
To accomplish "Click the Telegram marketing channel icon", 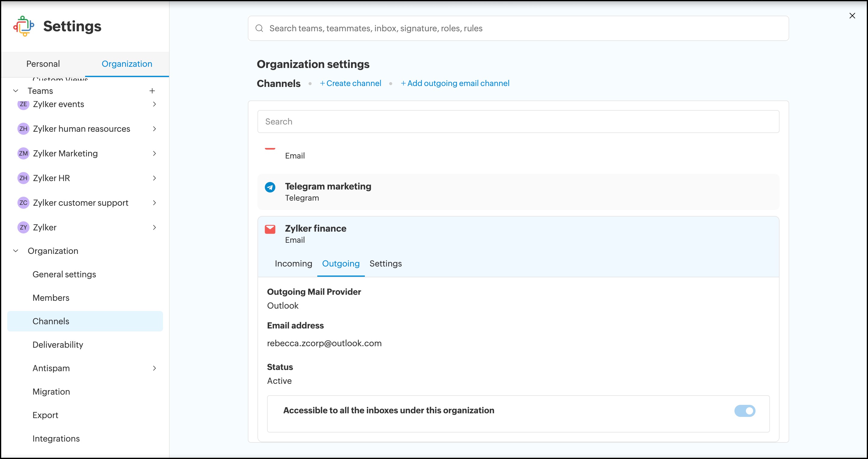I will tap(270, 187).
